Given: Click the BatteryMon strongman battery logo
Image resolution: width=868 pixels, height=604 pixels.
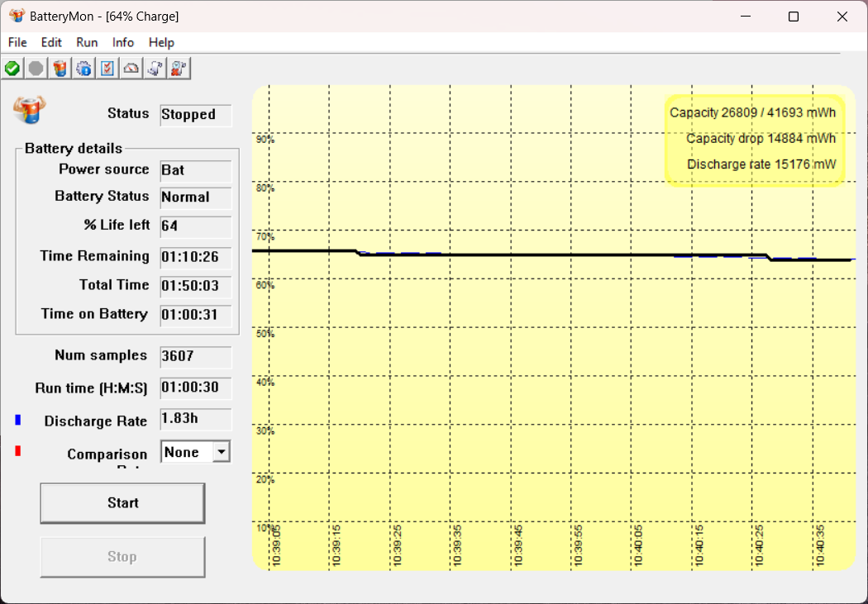Looking at the screenshot, I should (x=30, y=110).
